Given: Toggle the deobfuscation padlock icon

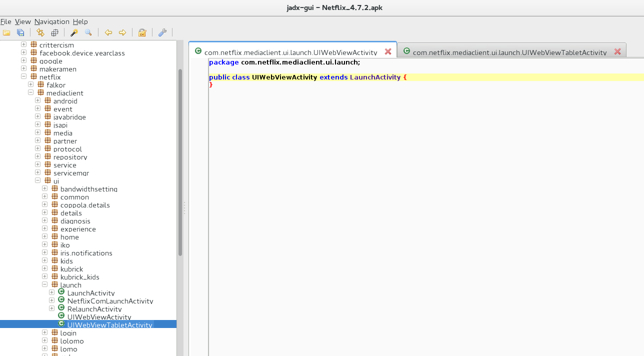Looking at the screenshot, I should point(142,33).
